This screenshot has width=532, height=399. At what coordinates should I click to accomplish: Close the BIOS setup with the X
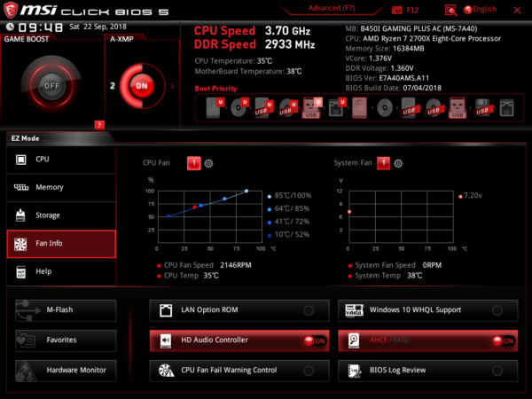tap(517, 10)
